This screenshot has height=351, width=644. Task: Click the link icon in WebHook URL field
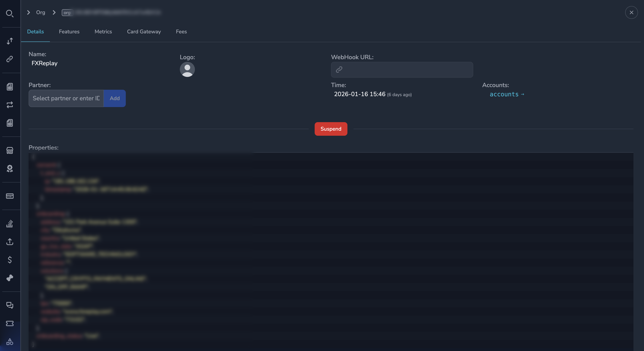pyautogui.click(x=339, y=69)
